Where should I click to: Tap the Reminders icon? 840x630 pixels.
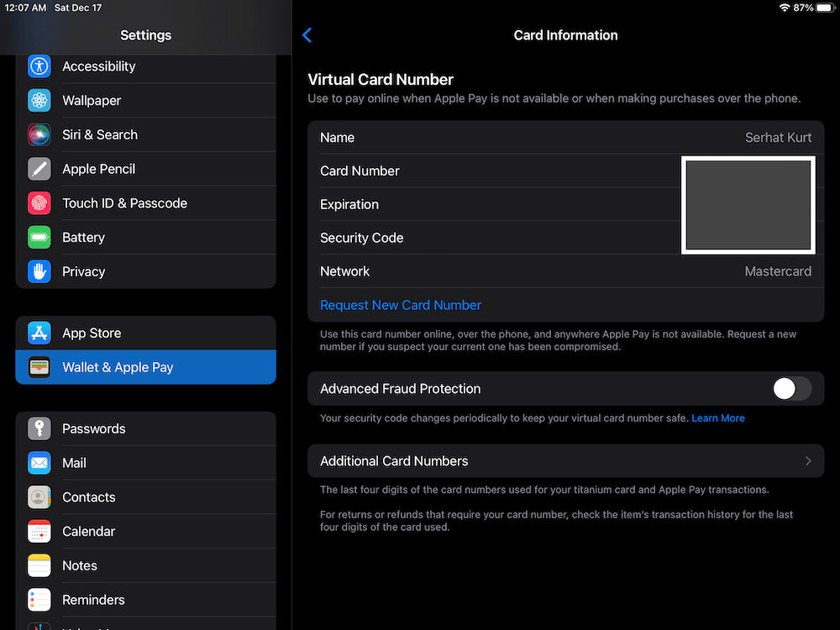tap(39, 600)
